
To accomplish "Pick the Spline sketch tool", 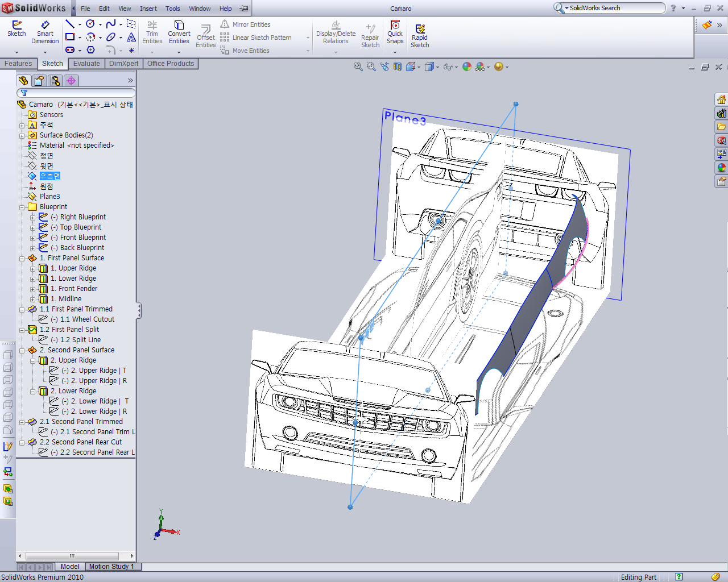I will pyautogui.click(x=111, y=24).
